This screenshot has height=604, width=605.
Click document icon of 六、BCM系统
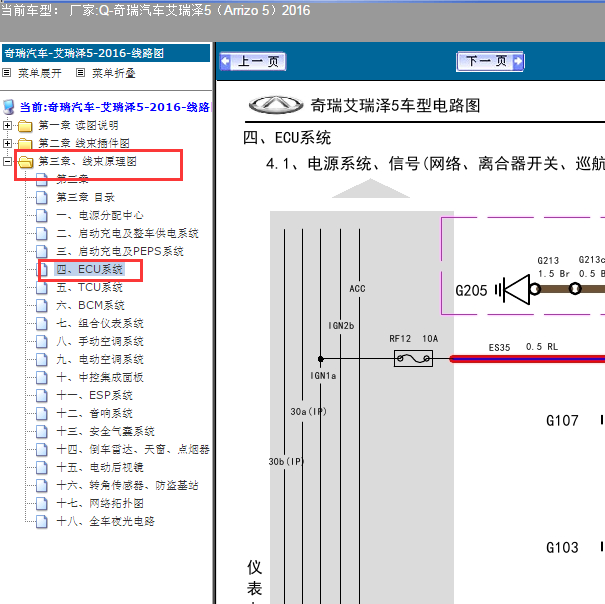(42, 305)
